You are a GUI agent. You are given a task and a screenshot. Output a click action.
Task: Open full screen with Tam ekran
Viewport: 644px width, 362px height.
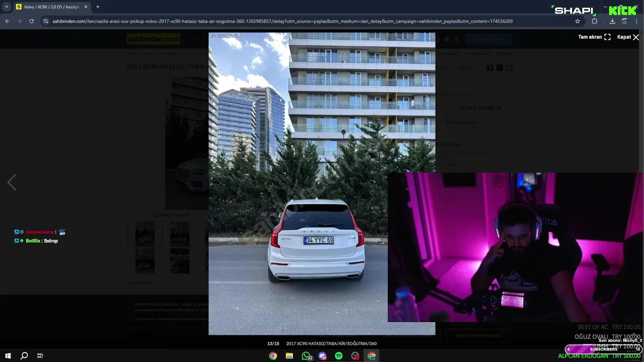(594, 37)
